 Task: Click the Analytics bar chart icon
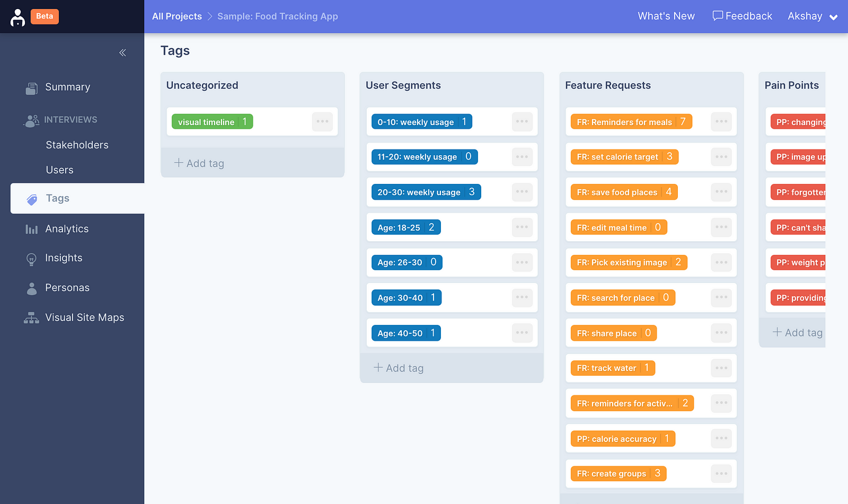coord(32,229)
